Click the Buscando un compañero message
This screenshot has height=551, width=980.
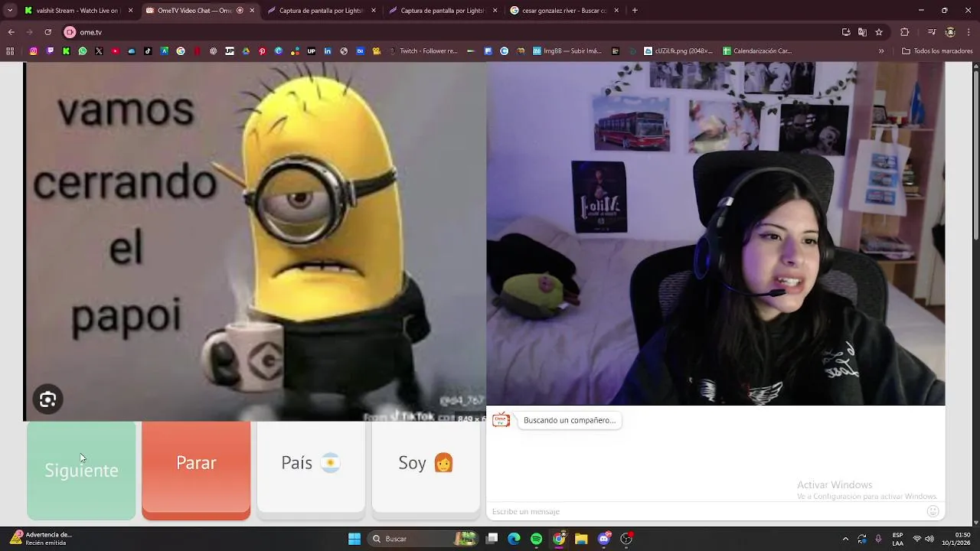pyautogui.click(x=570, y=420)
